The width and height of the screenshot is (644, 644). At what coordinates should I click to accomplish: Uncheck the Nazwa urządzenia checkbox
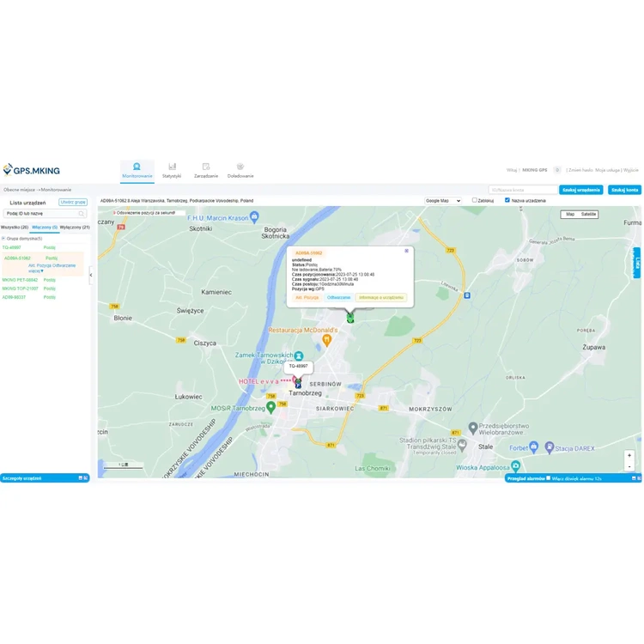pyautogui.click(x=507, y=200)
